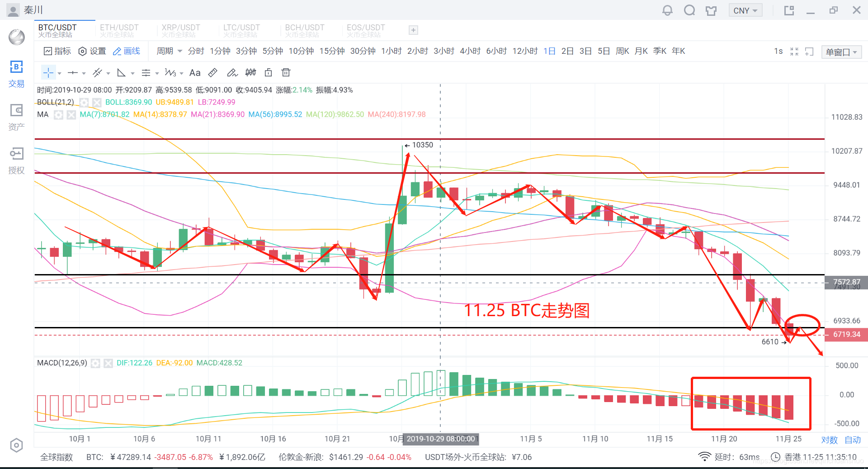
Task: Click the lock drawings icon
Action: click(269, 72)
